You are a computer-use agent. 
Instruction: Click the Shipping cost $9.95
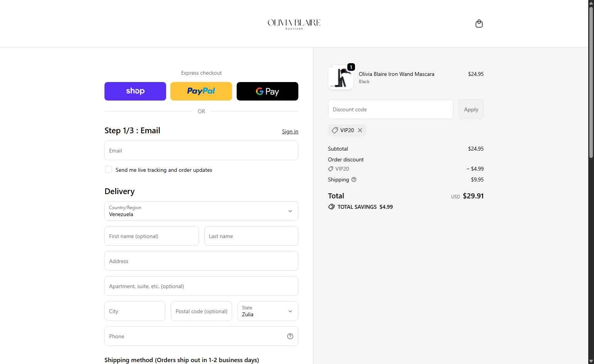477,179
